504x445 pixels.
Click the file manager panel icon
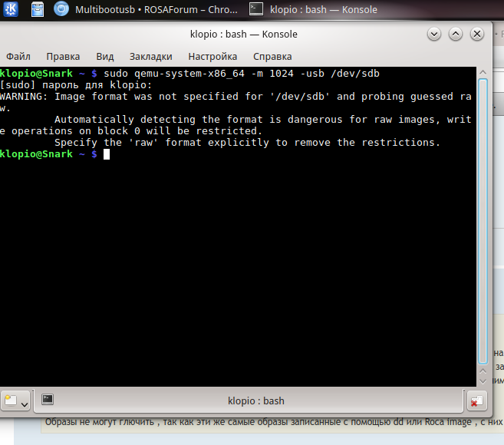[38, 9]
